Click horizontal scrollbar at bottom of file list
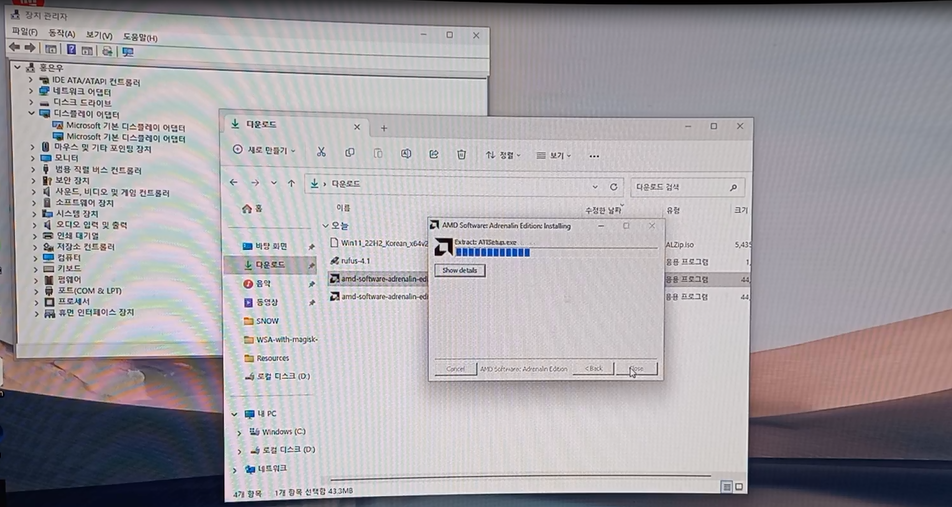952x507 pixels. 519,476
